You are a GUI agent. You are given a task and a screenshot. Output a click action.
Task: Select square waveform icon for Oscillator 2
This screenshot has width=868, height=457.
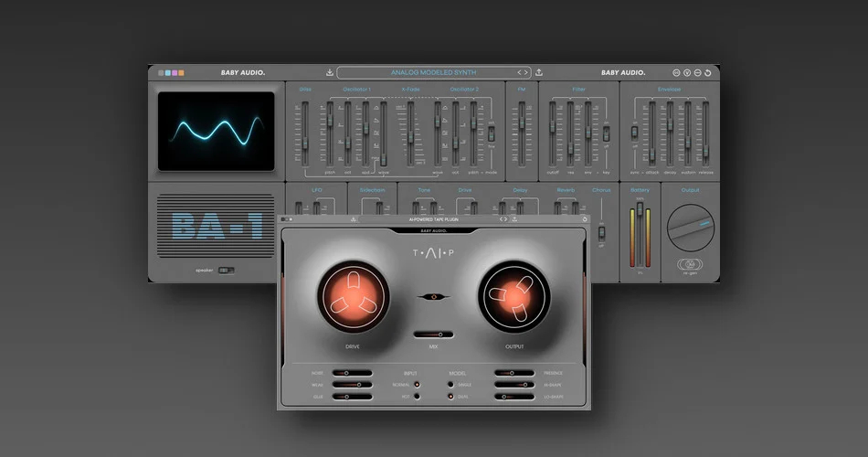tap(445, 132)
